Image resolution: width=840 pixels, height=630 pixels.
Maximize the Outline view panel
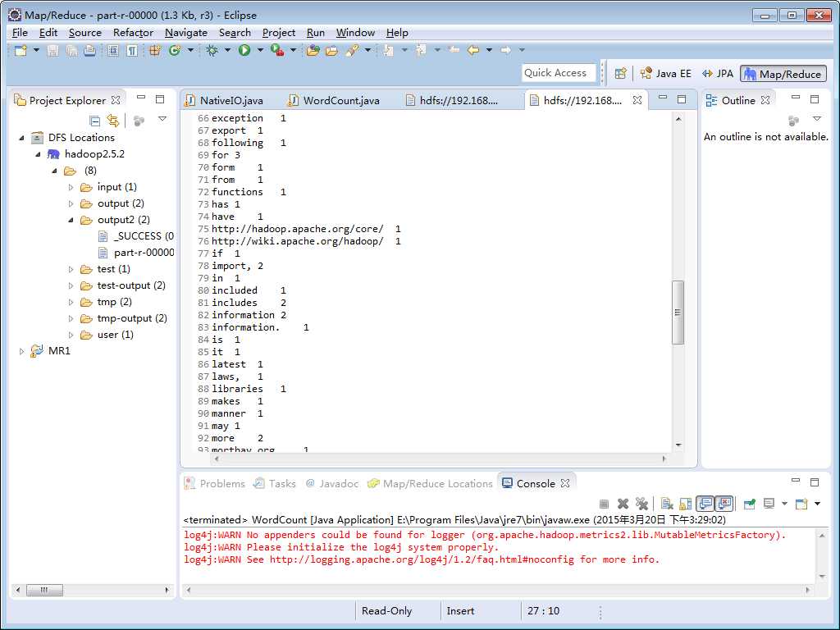click(815, 99)
